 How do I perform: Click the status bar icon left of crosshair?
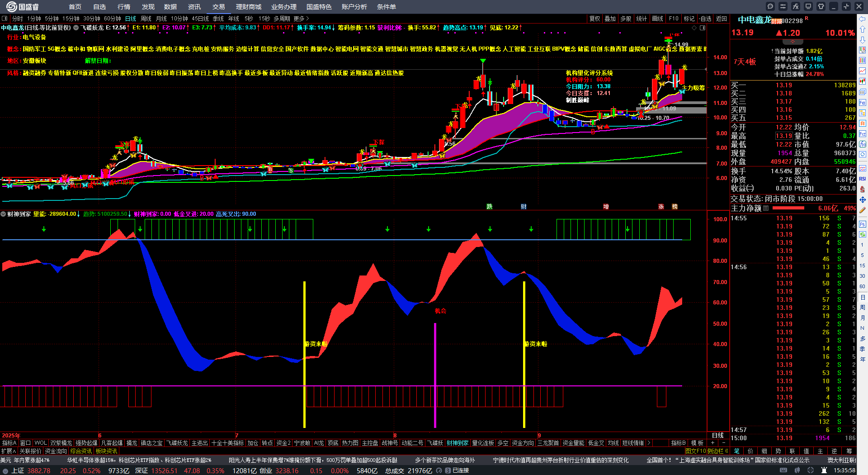[x=797, y=470]
